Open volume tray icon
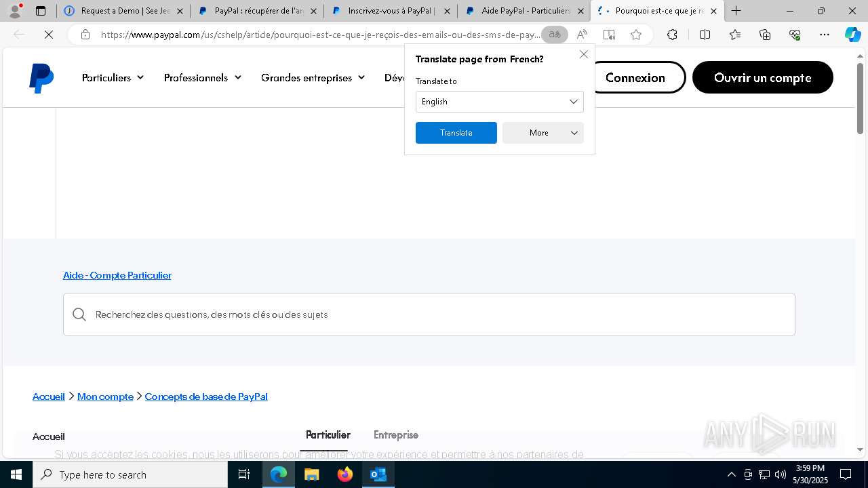This screenshot has height=488, width=868. click(781, 474)
